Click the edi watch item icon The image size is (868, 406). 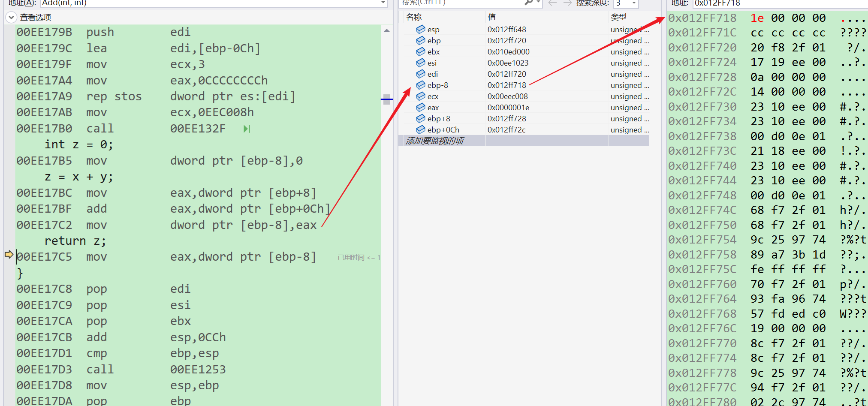pyautogui.click(x=421, y=74)
